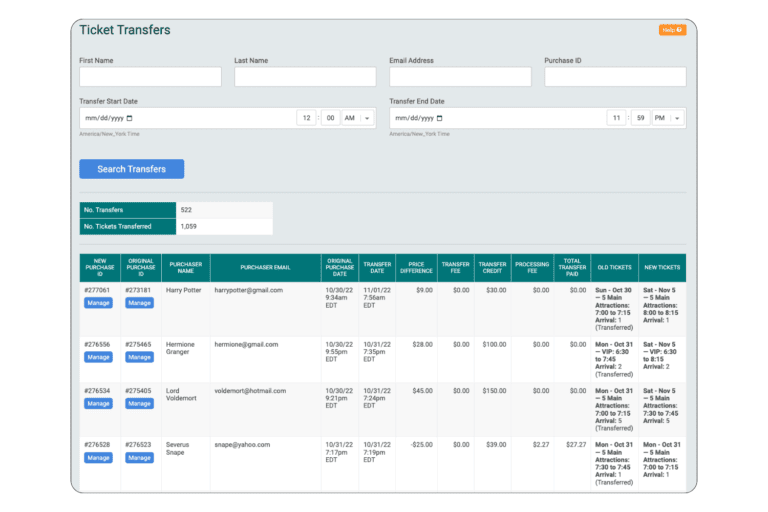Manage new purchase #276556 for Hermione Granger

coord(98,356)
